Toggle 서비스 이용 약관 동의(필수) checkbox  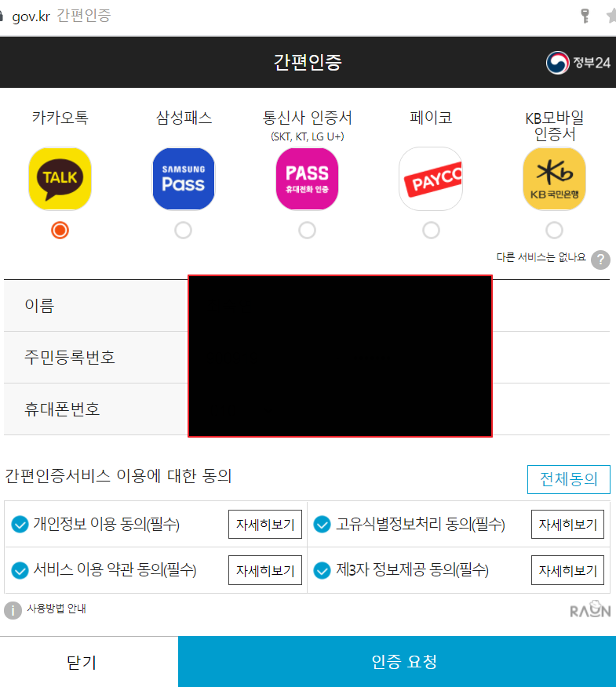(x=20, y=570)
